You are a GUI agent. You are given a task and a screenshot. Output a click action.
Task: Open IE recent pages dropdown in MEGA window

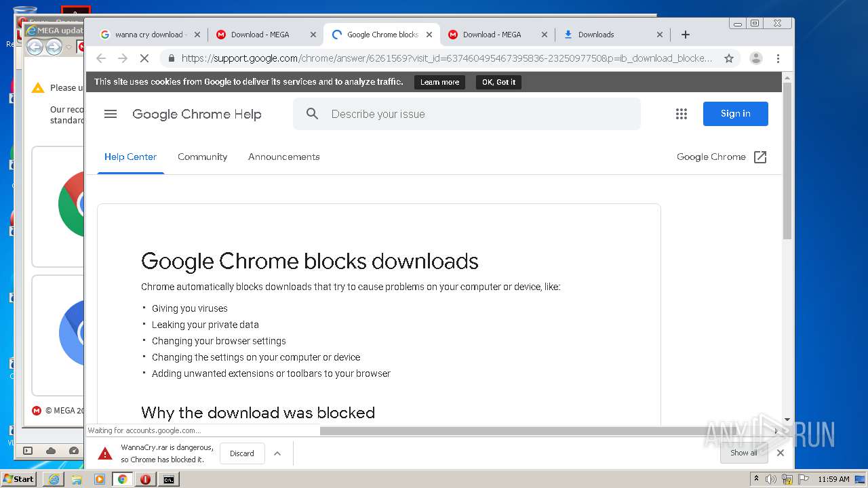[68, 47]
